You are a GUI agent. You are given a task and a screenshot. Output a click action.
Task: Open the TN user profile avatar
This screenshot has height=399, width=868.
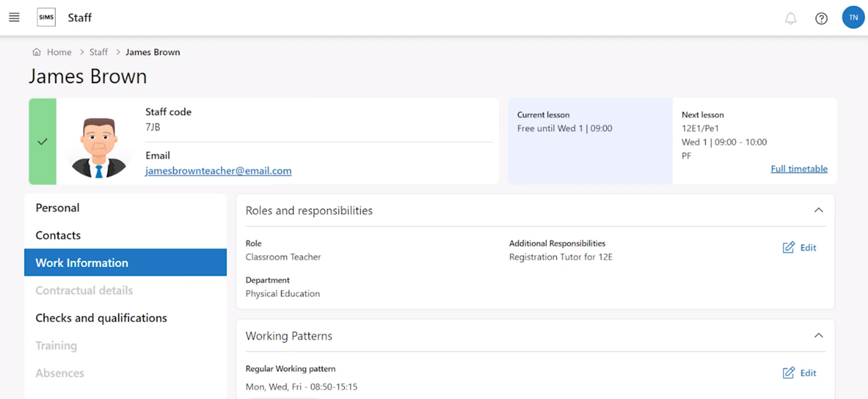point(853,17)
